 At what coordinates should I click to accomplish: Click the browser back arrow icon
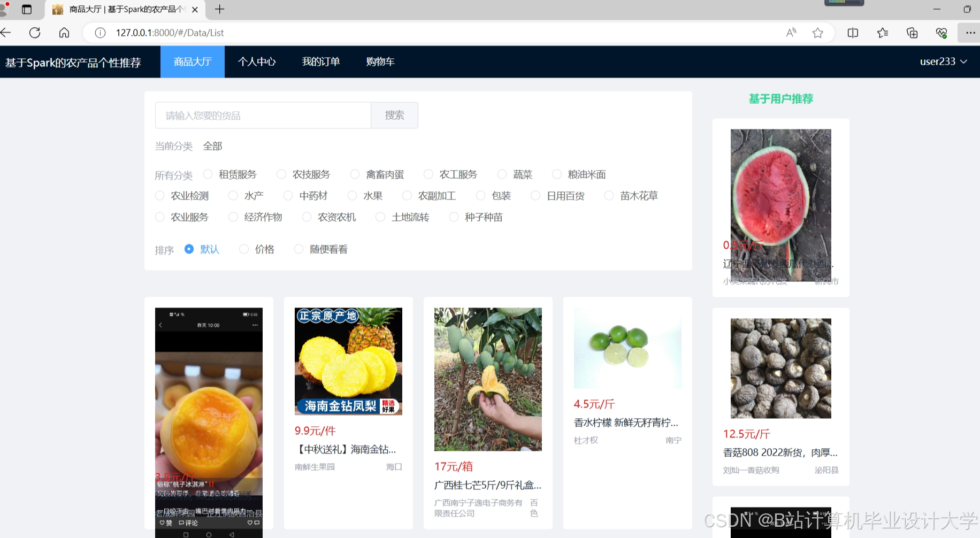point(7,33)
